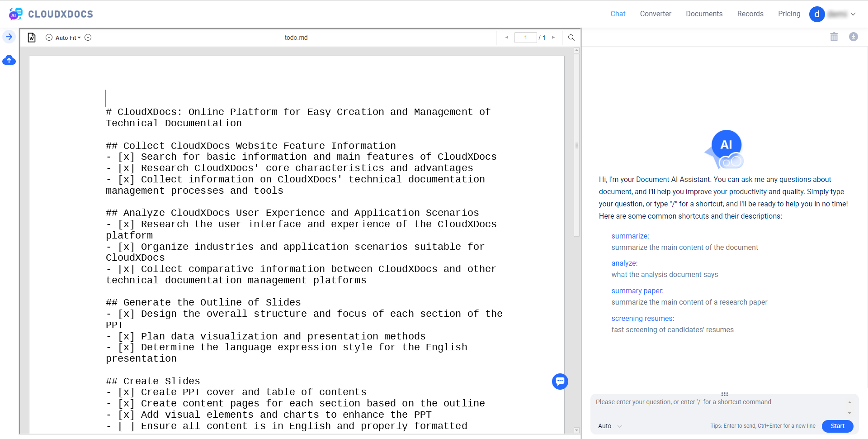Open the Auto Fit zoom dropdown
The image size is (868, 439).
(x=68, y=38)
